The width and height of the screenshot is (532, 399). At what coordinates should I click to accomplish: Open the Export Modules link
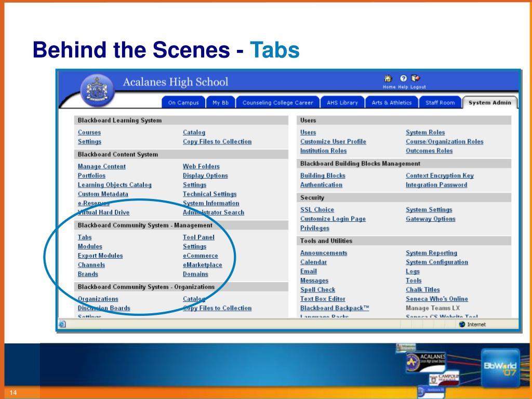point(100,256)
